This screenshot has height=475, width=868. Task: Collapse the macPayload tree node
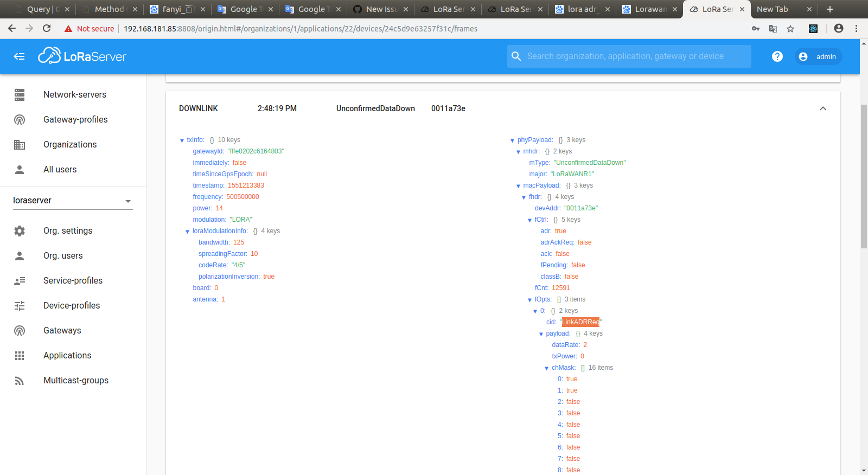pos(519,186)
